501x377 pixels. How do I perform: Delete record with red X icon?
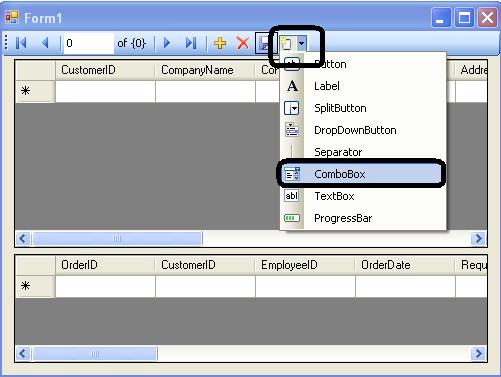(x=243, y=43)
